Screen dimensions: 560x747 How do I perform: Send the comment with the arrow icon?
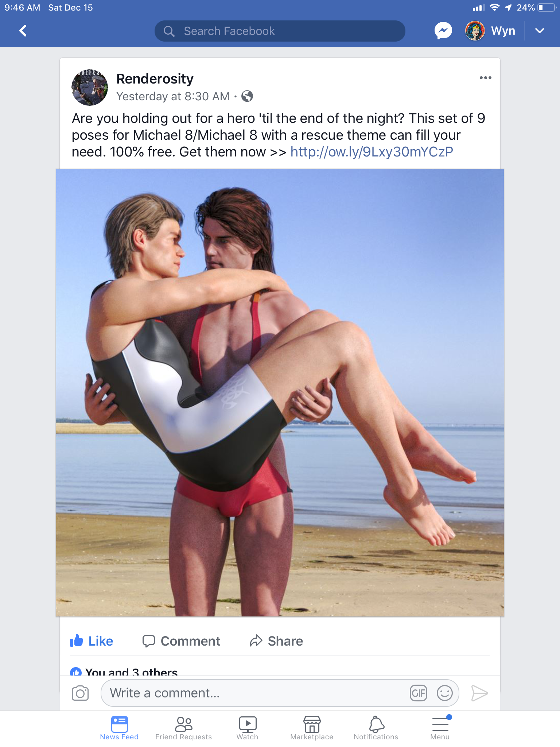click(479, 693)
